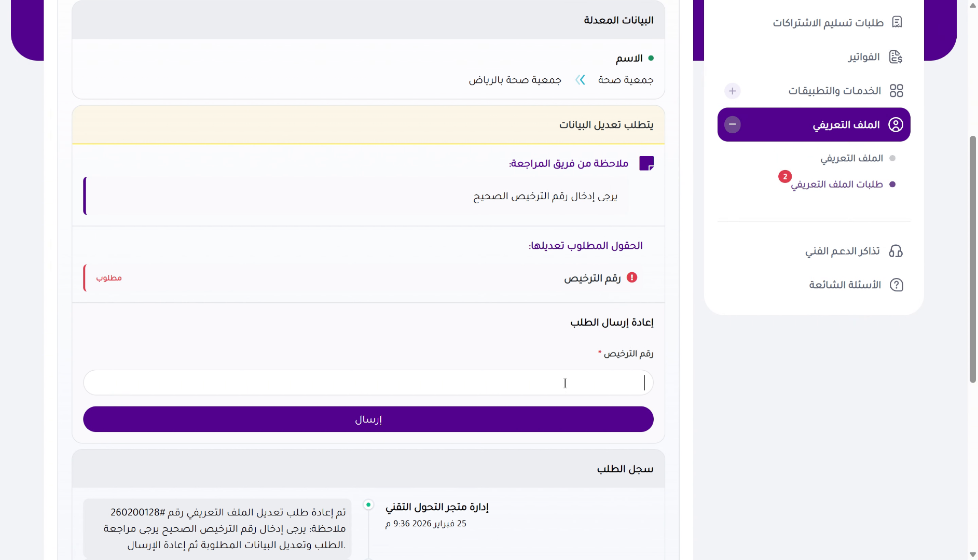978x560 pixels.
Task: Select the review team note icon
Action: (x=646, y=163)
